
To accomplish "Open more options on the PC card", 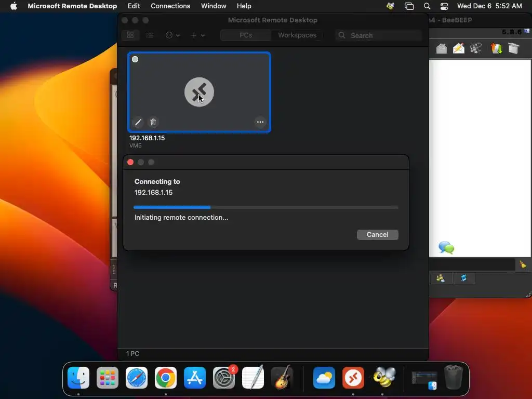I will coord(260,122).
